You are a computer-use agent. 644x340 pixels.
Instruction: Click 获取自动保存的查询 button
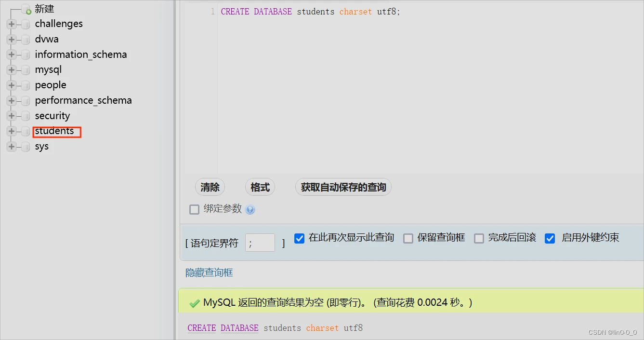tap(343, 187)
